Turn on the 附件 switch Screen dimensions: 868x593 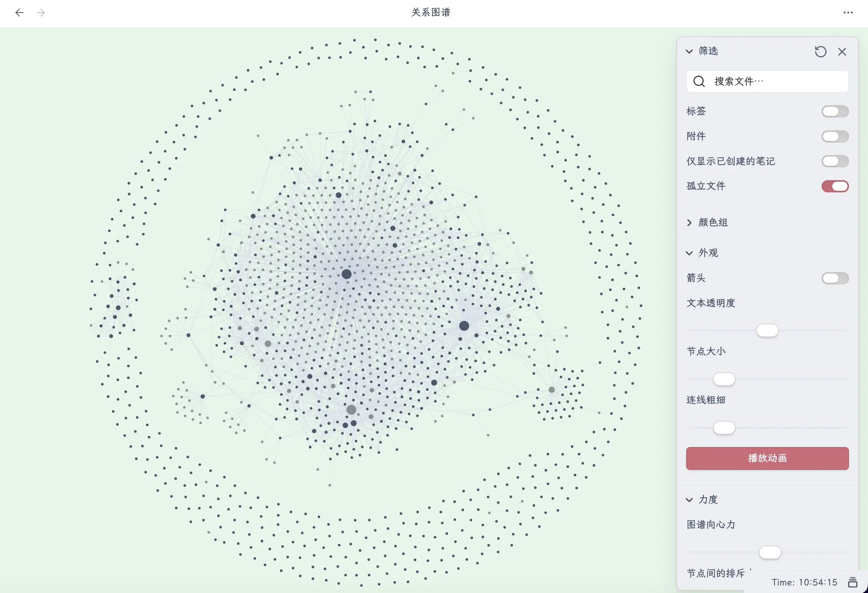point(835,136)
